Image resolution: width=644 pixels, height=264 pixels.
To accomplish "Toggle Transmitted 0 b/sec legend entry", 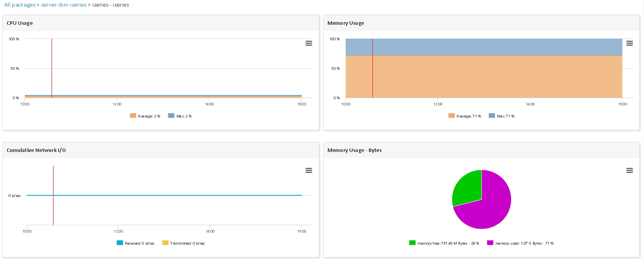I will [x=184, y=243].
